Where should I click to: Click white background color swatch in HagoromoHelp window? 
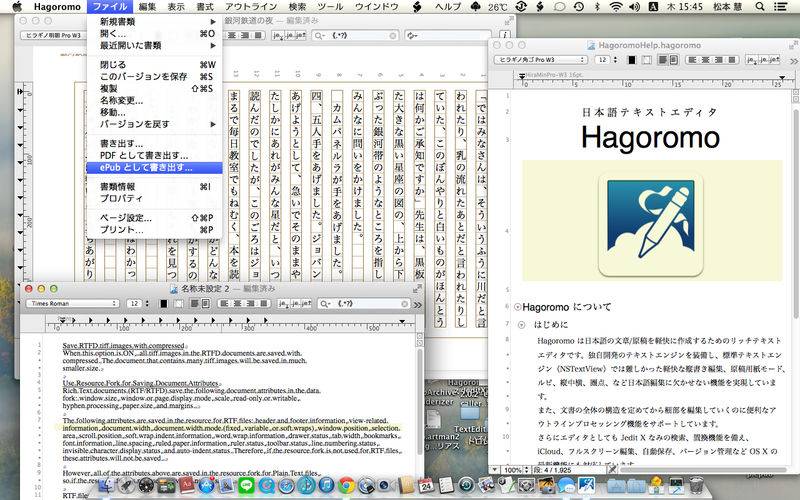click(x=646, y=60)
